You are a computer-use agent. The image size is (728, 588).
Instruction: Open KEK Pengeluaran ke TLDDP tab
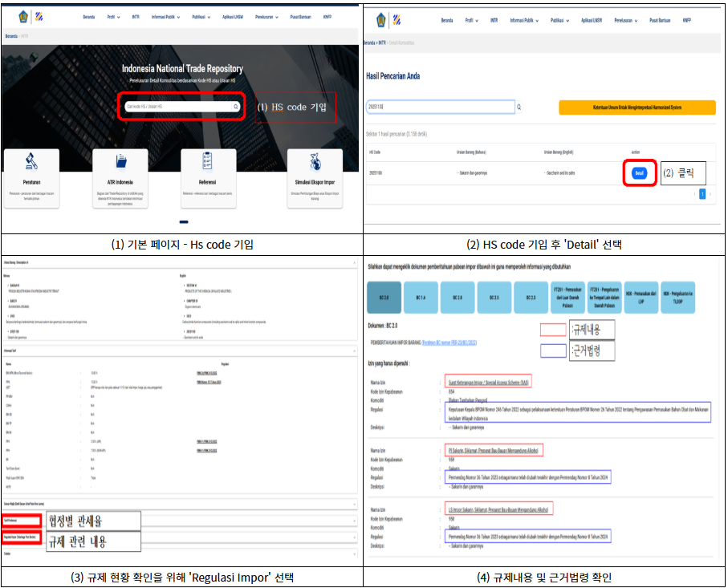(x=677, y=297)
